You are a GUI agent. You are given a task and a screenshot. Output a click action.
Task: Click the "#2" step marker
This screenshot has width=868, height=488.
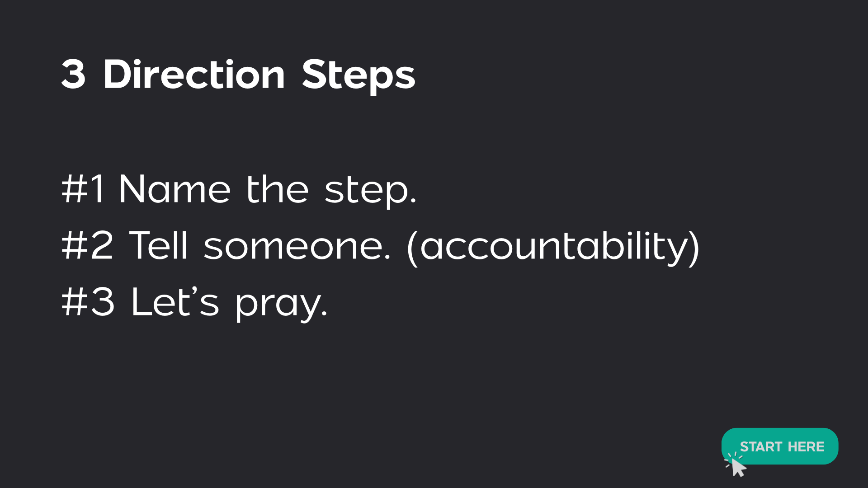[x=87, y=246]
